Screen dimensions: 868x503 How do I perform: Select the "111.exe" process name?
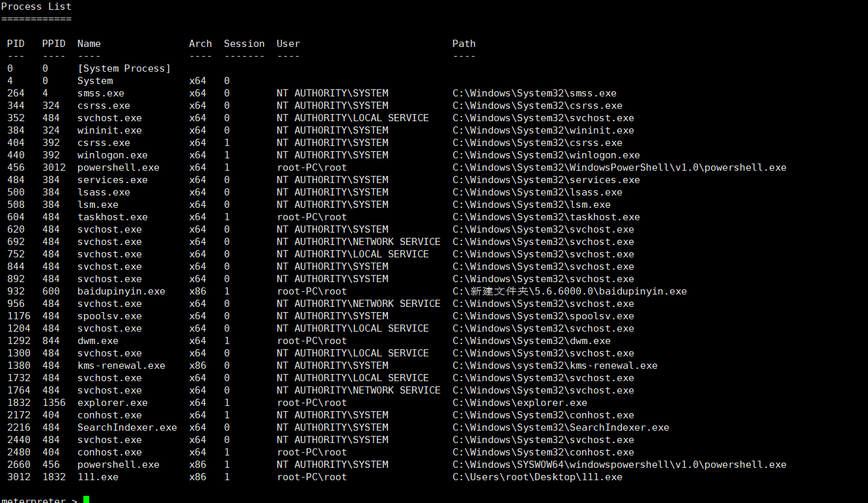click(98, 477)
